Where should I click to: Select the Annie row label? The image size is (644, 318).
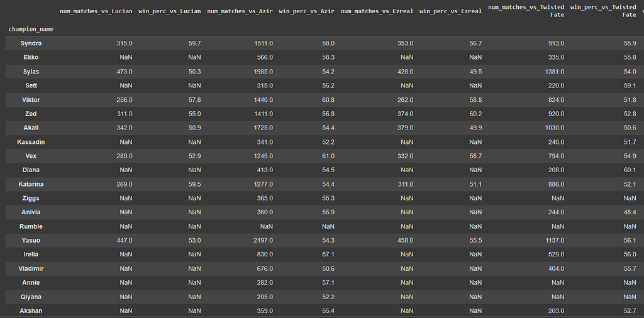click(31, 283)
